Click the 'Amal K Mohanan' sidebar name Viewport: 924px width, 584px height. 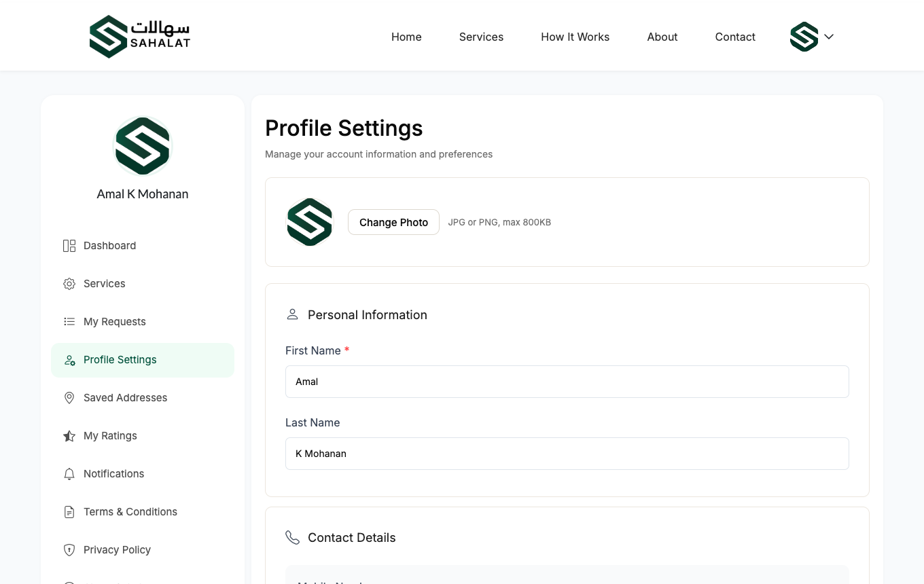click(x=143, y=194)
